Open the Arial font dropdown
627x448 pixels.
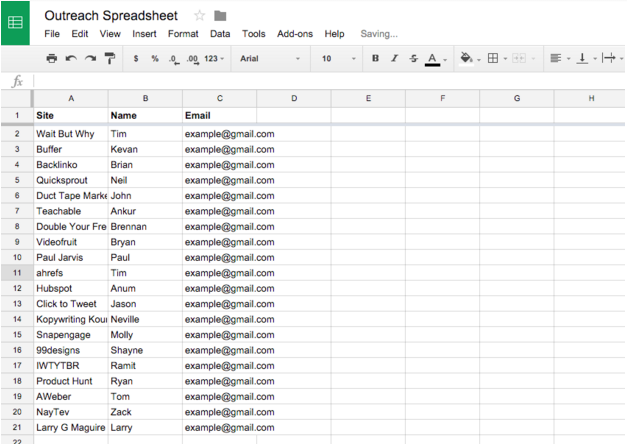tap(269, 59)
